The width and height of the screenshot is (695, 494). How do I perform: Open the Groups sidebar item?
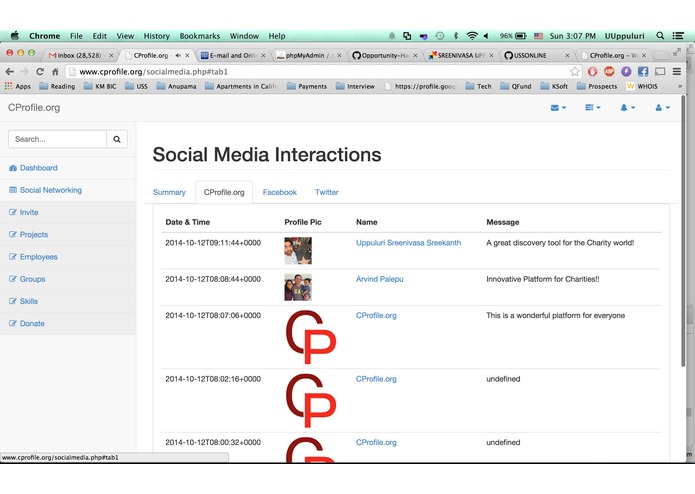click(32, 279)
